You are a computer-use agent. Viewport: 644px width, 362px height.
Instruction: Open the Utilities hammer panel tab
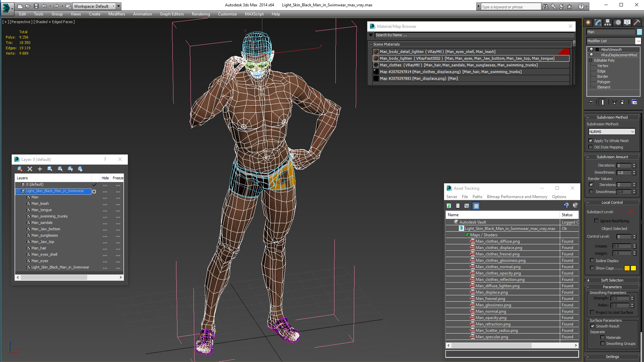click(637, 22)
